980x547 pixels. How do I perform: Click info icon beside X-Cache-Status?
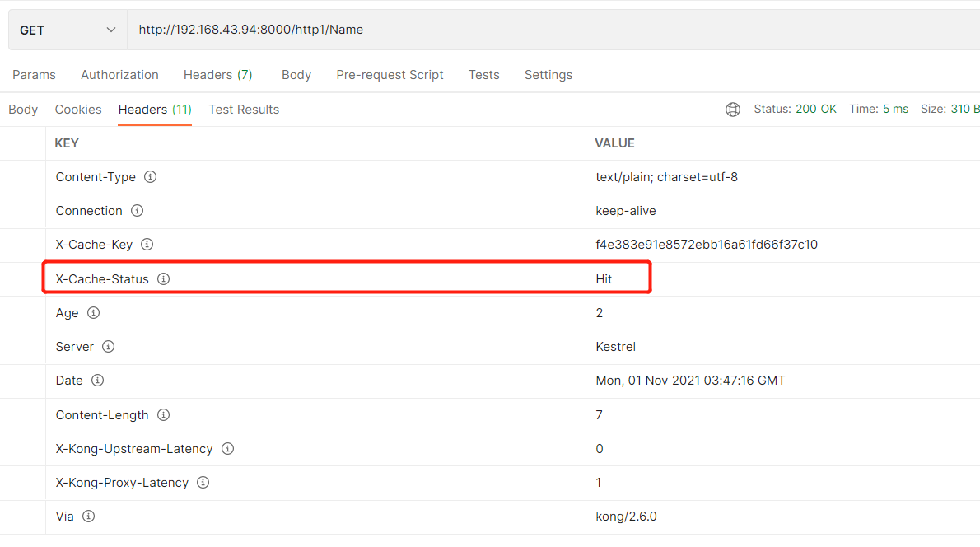click(163, 279)
